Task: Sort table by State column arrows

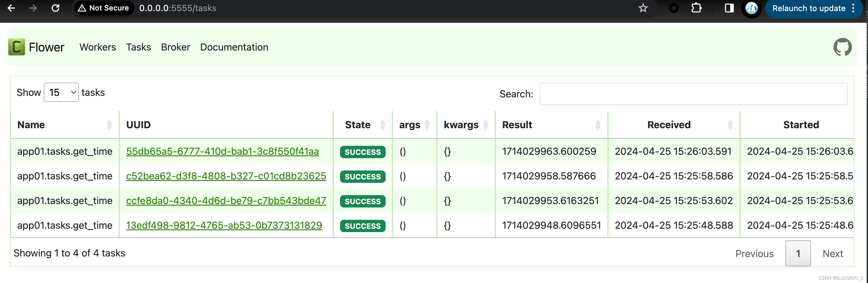Action: coord(383,125)
